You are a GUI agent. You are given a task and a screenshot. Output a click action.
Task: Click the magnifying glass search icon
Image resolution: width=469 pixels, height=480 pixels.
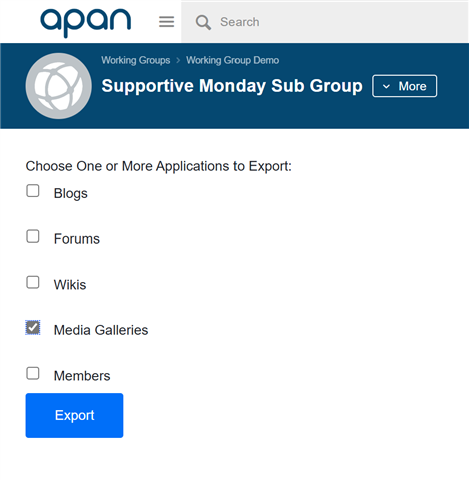click(x=203, y=22)
